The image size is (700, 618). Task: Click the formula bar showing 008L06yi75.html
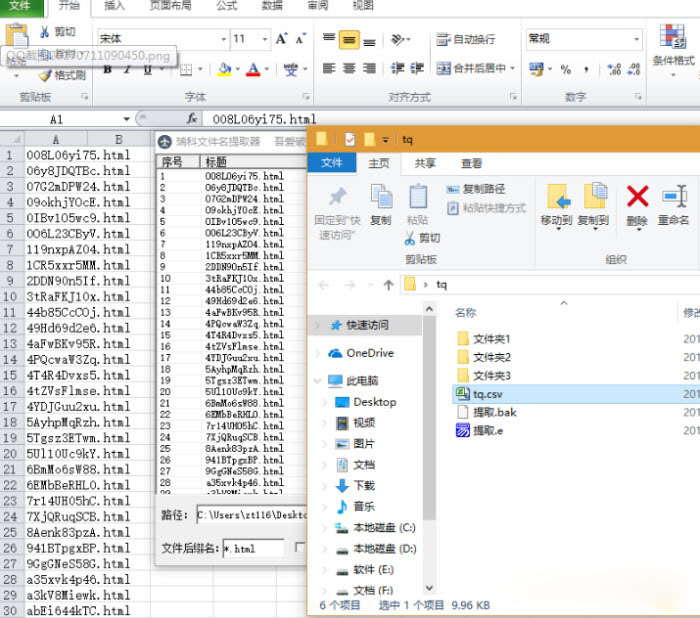(x=451, y=119)
